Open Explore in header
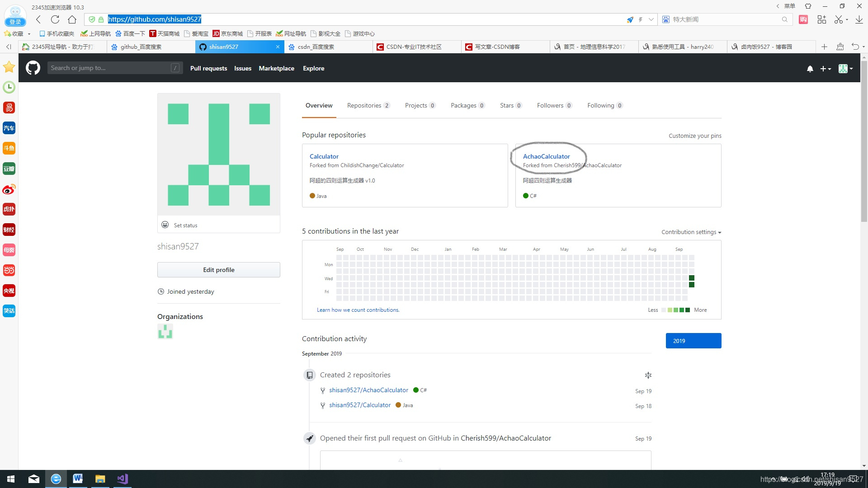 tap(313, 68)
